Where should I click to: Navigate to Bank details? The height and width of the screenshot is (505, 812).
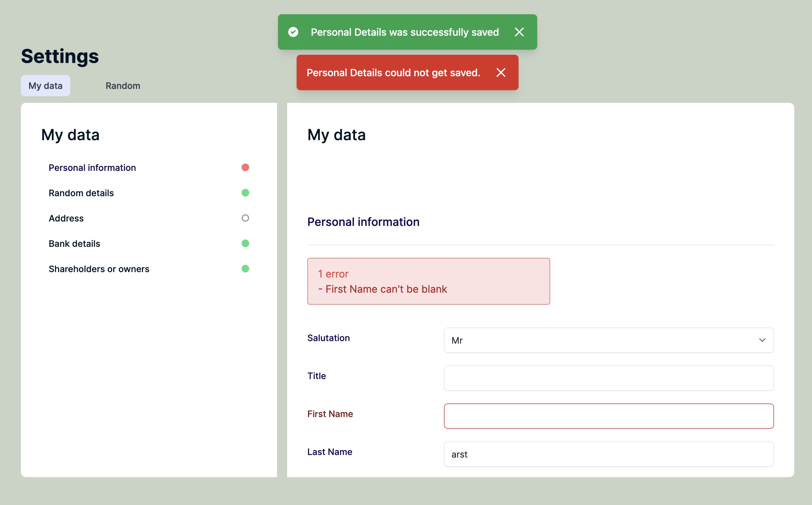point(74,244)
